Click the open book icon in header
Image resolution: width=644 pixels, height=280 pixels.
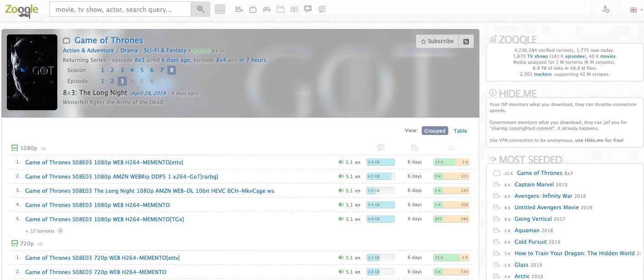(x=294, y=9)
